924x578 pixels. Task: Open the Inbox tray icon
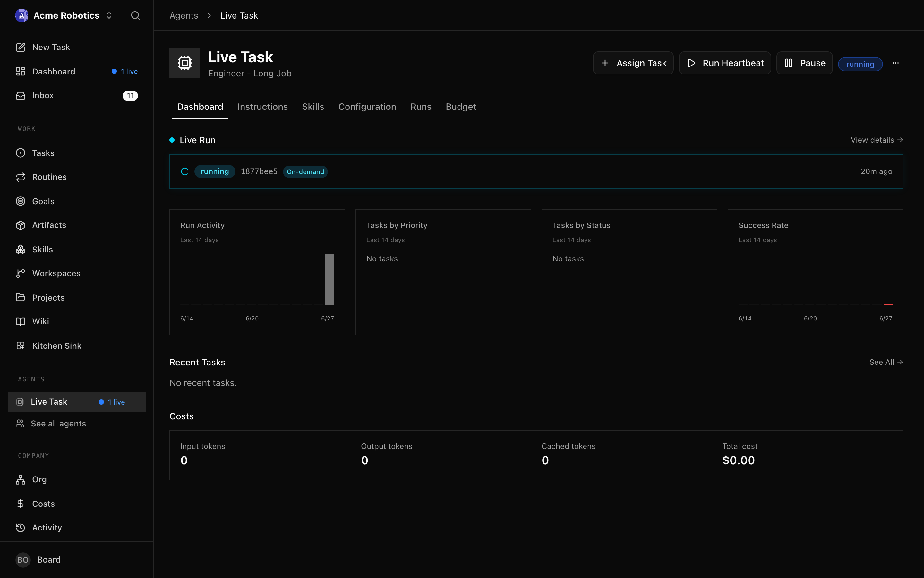coord(21,95)
